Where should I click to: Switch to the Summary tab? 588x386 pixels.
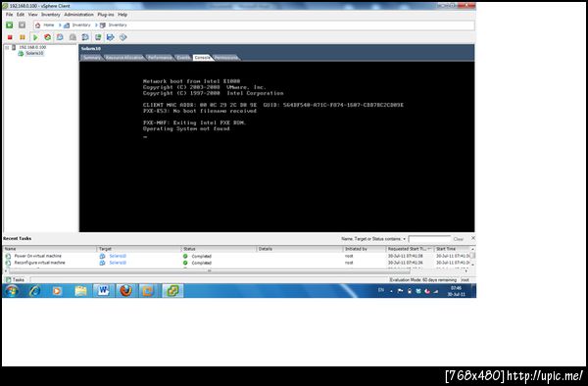pos(92,58)
